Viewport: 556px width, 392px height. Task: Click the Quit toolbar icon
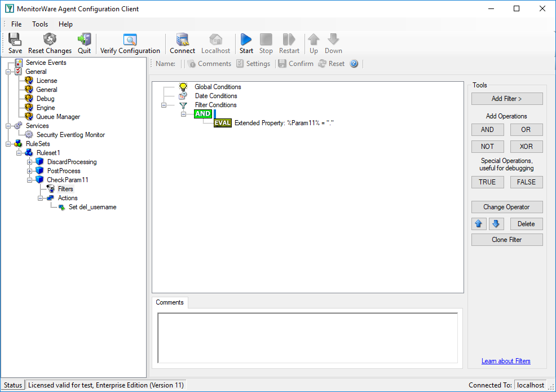click(85, 43)
